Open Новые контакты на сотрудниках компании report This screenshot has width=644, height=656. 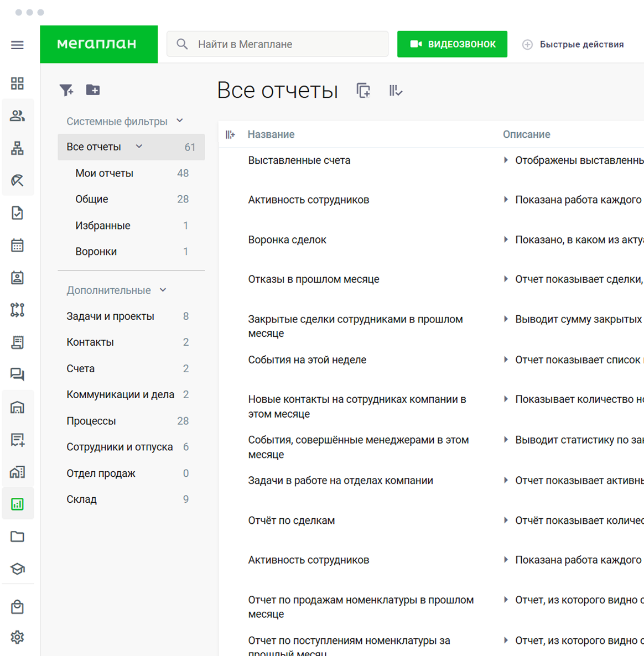tap(357, 406)
